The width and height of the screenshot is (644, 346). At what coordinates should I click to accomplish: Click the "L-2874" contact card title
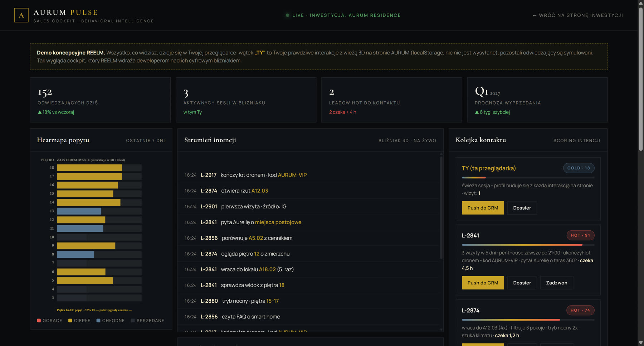click(470, 311)
